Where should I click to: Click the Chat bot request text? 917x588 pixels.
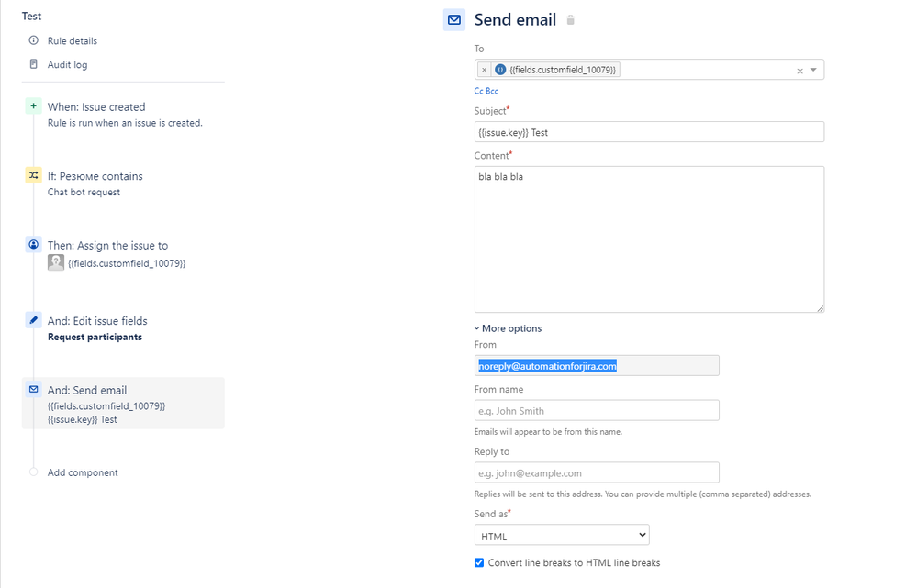[84, 193]
